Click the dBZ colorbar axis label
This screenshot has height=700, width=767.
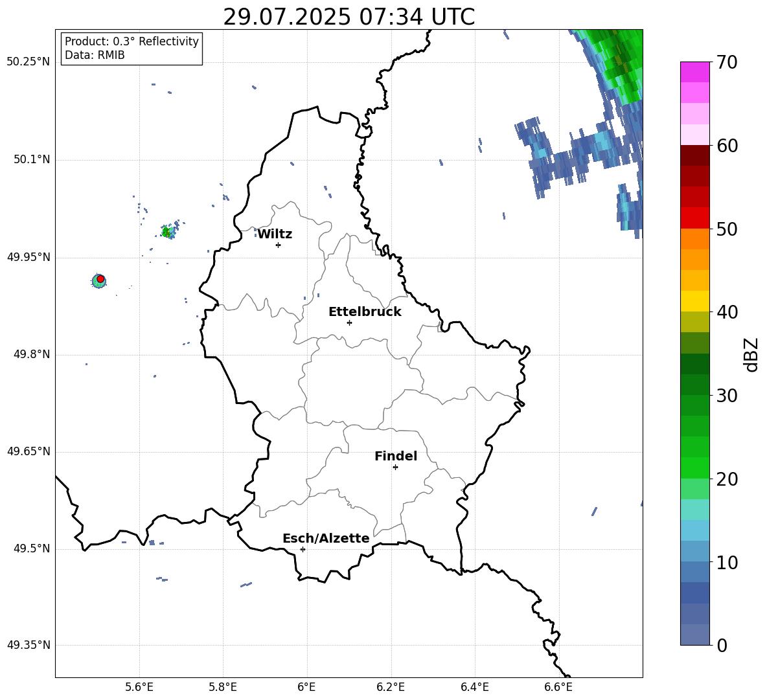(x=751, y=354)
